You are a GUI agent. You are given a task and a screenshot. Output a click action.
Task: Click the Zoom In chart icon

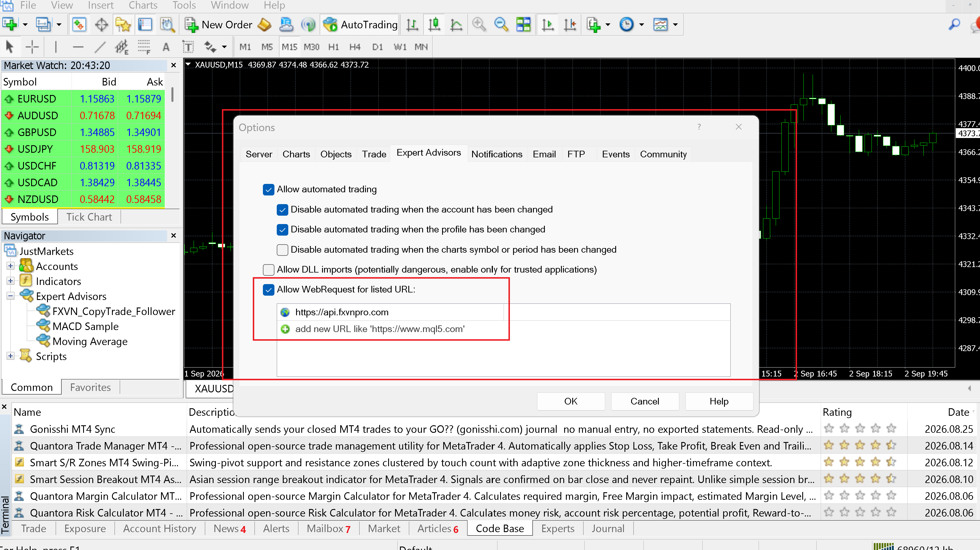click(x=478, y=25)
